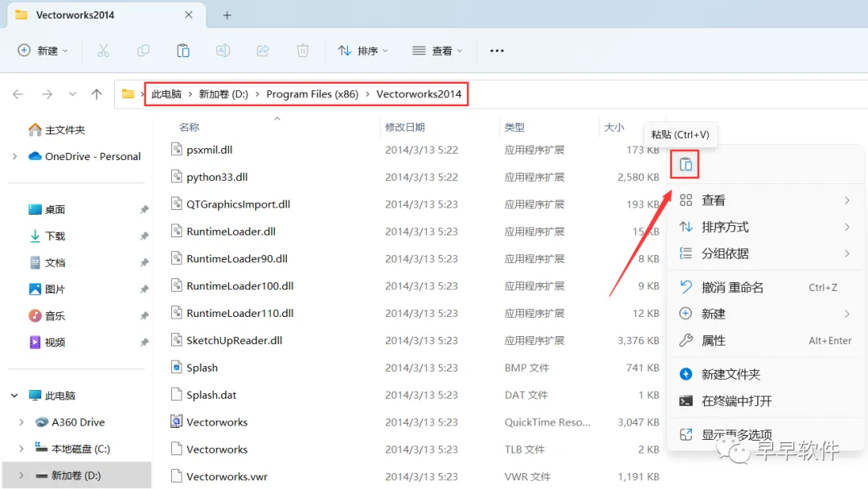Click the folder icon in address bar
868x489 pixels.
[x=128, y=93]
